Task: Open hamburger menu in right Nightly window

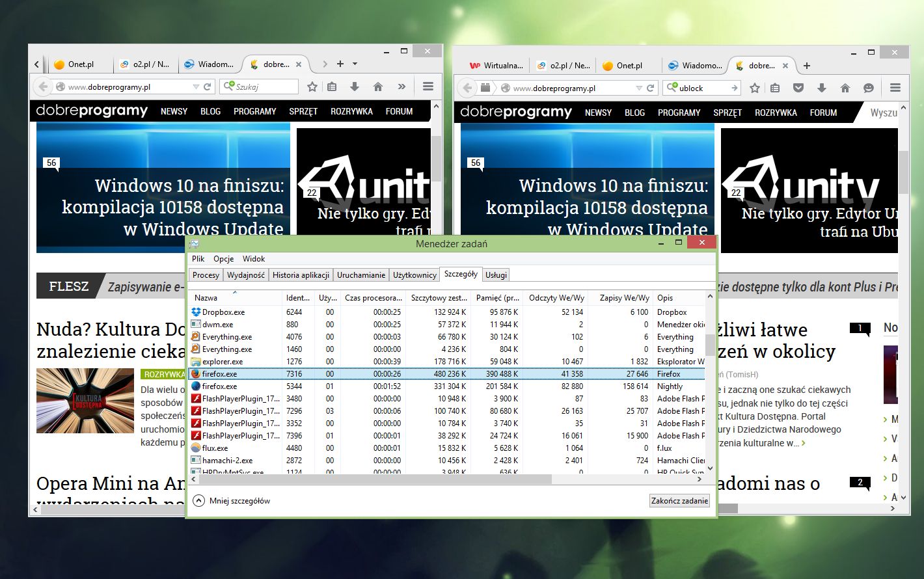Action: point(895,88)
